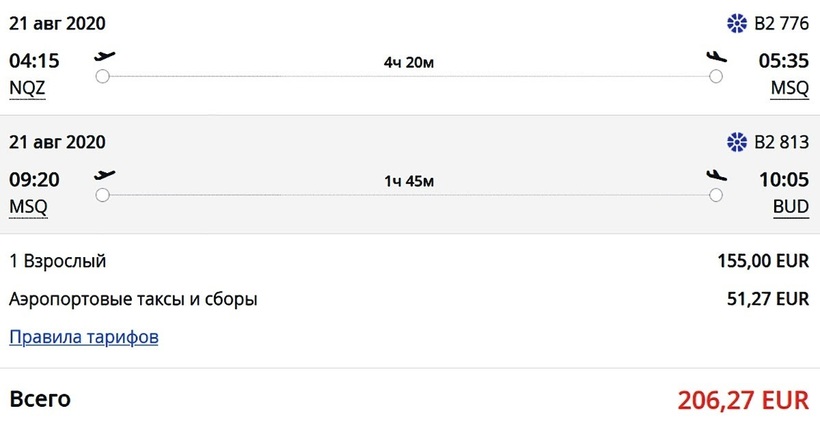
Task: Click the arrival circle marker near BUD
Action: click(x=715, y=195)
